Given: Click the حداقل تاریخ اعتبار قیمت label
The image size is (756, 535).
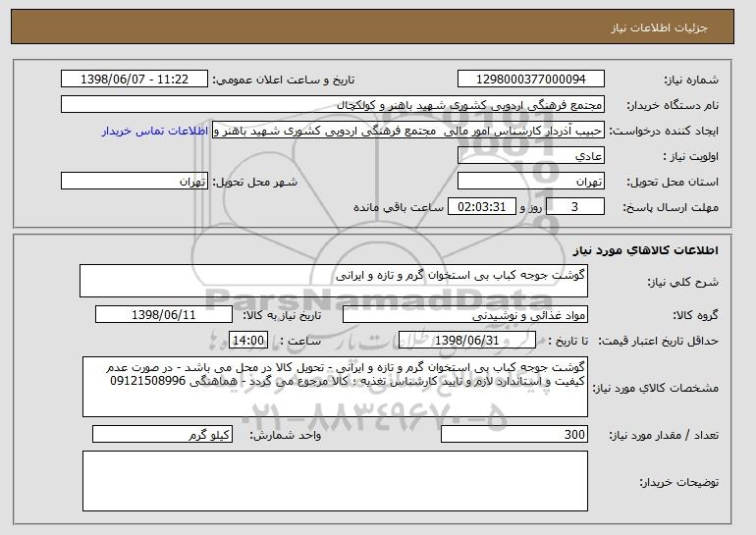Looking at the screenshot, I should (x=659, y=341).
